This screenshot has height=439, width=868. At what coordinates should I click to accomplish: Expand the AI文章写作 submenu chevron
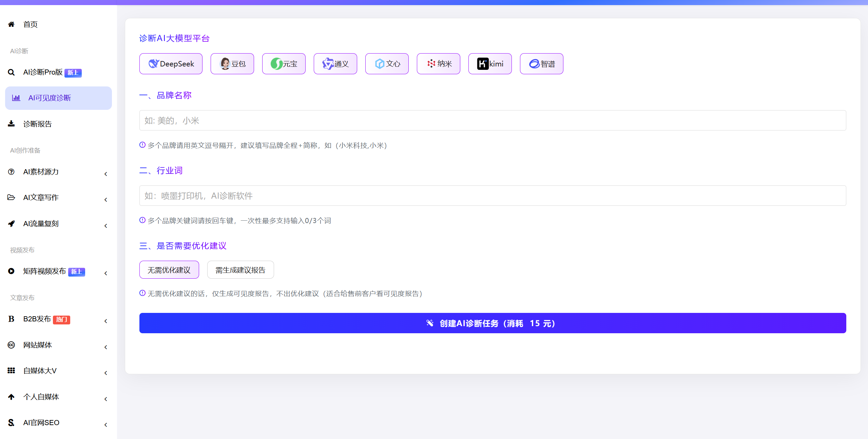click(x=106, y=200)
